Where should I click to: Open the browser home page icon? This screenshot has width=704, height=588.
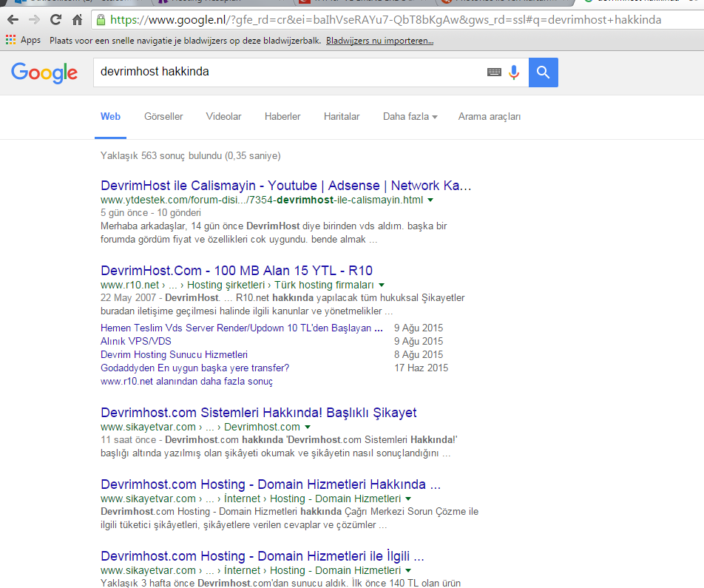[77, 20]
